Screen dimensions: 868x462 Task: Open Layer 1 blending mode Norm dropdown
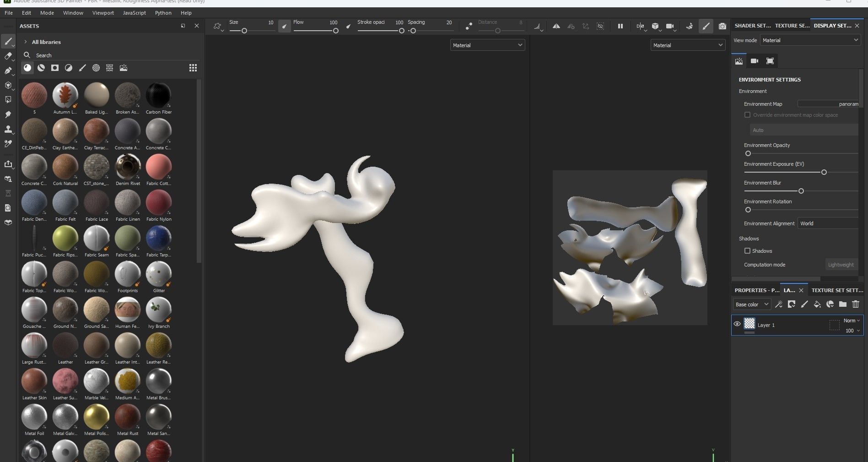pos(851,321)
